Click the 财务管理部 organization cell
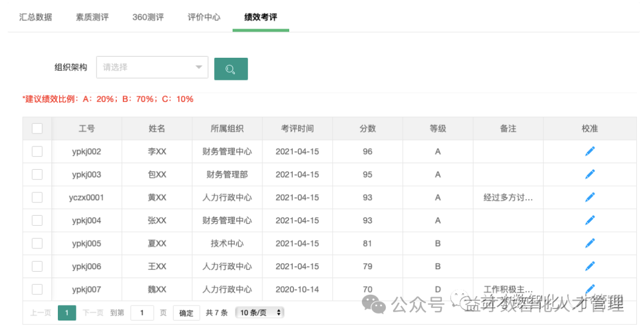Viewport: 644px width, 330px height. point(227,175)
